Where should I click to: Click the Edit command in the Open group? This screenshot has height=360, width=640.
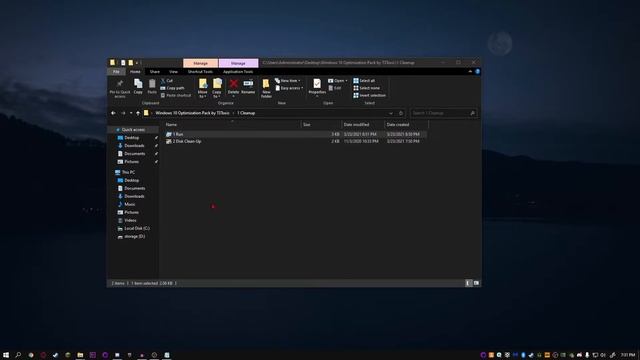click(x=335, y=88)
